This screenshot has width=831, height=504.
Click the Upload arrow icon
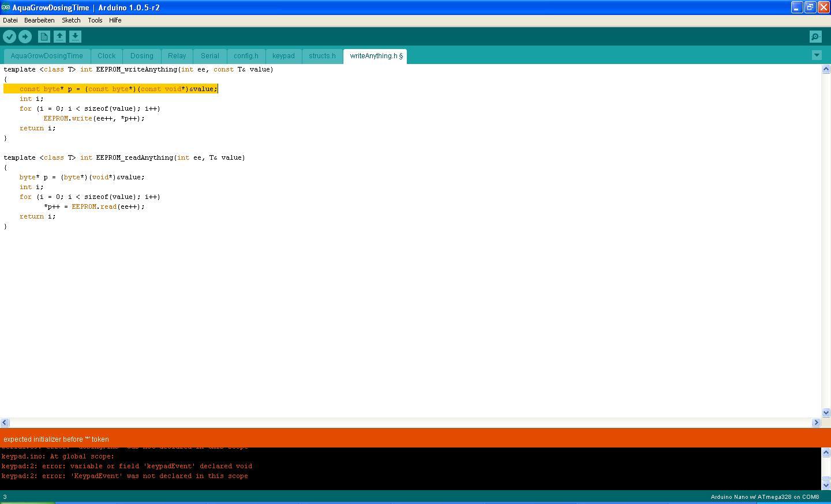click(25, 37)
